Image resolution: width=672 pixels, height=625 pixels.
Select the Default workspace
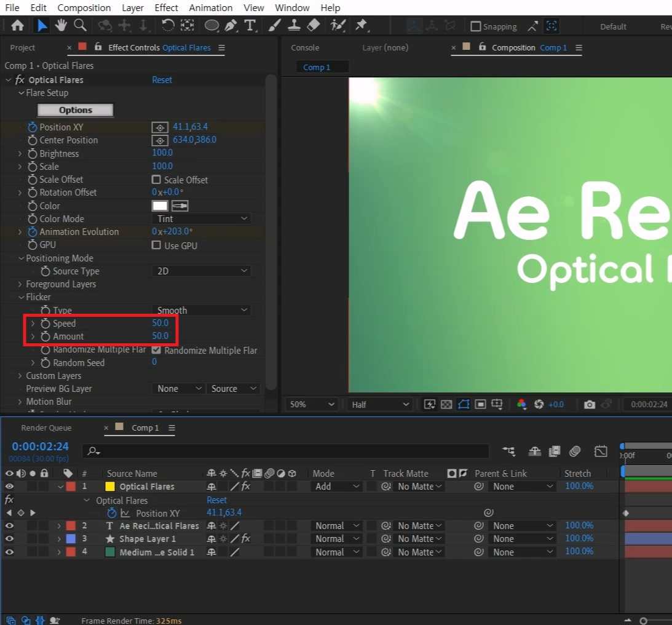pyautogui.click(x=613, y=26)
